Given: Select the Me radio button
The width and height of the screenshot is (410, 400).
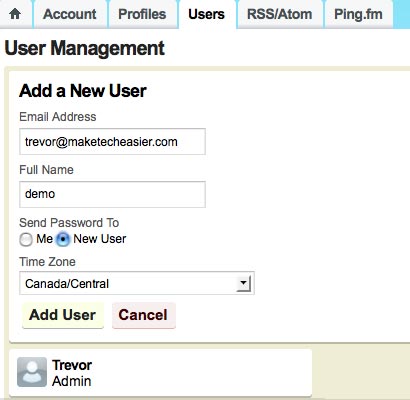Looking at the screenshot, I should 26,239.
